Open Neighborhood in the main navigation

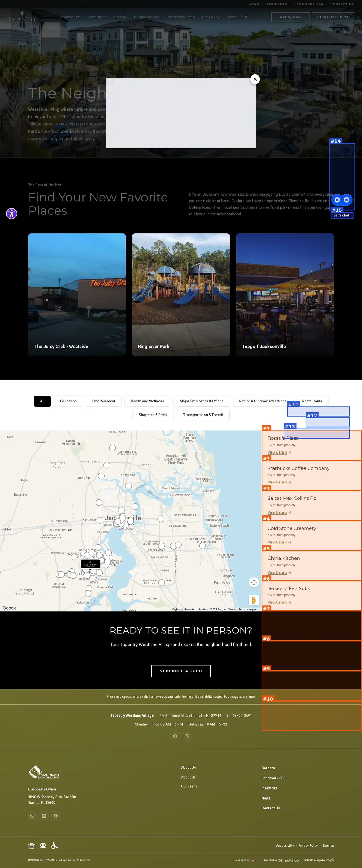click(x=146, y=17)
